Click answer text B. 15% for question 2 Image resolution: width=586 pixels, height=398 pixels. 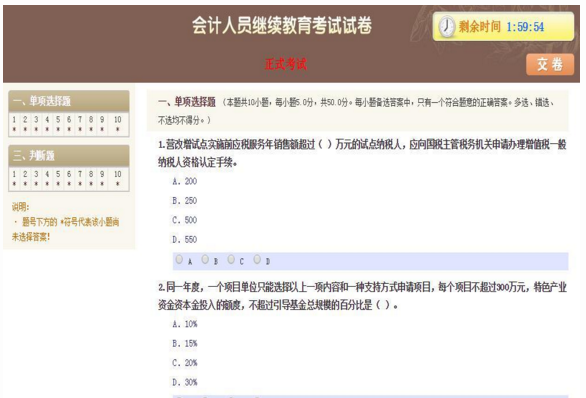point(185,343)
